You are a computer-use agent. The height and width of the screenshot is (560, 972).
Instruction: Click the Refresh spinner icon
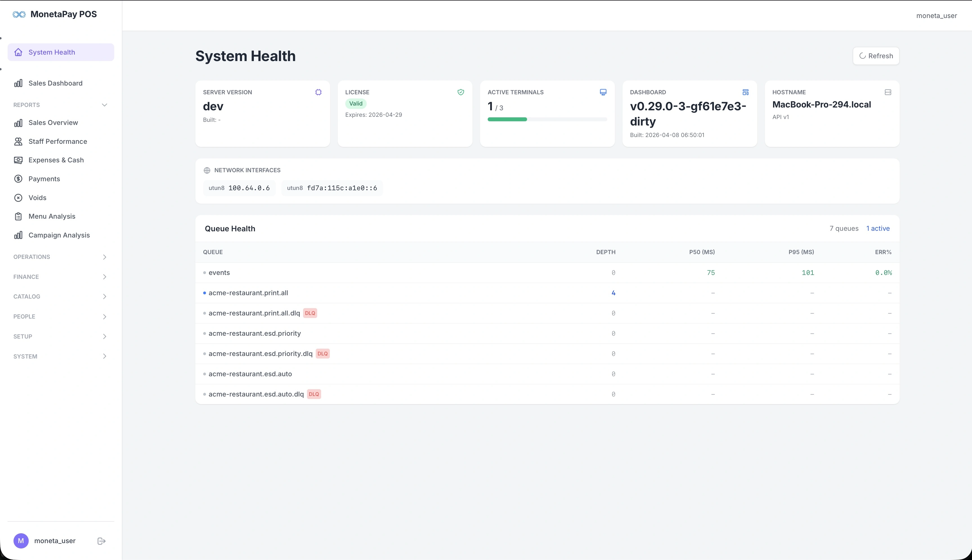(x=863, y=56)
